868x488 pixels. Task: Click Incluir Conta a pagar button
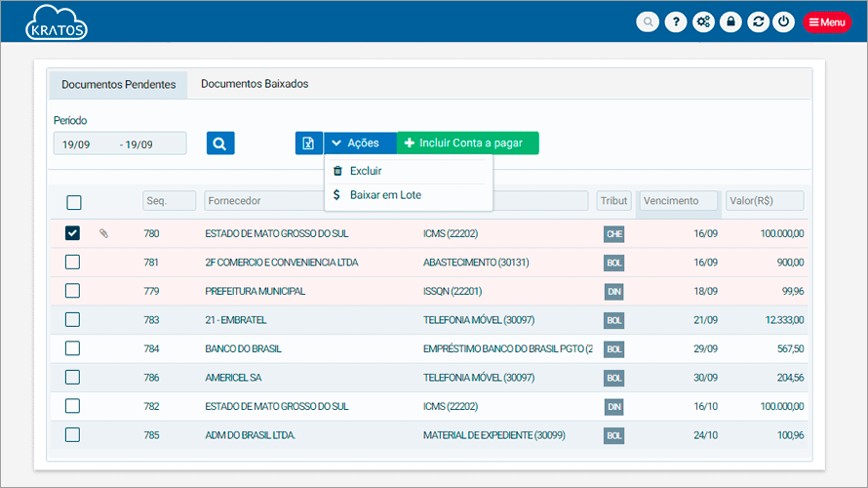coord(468,142)
